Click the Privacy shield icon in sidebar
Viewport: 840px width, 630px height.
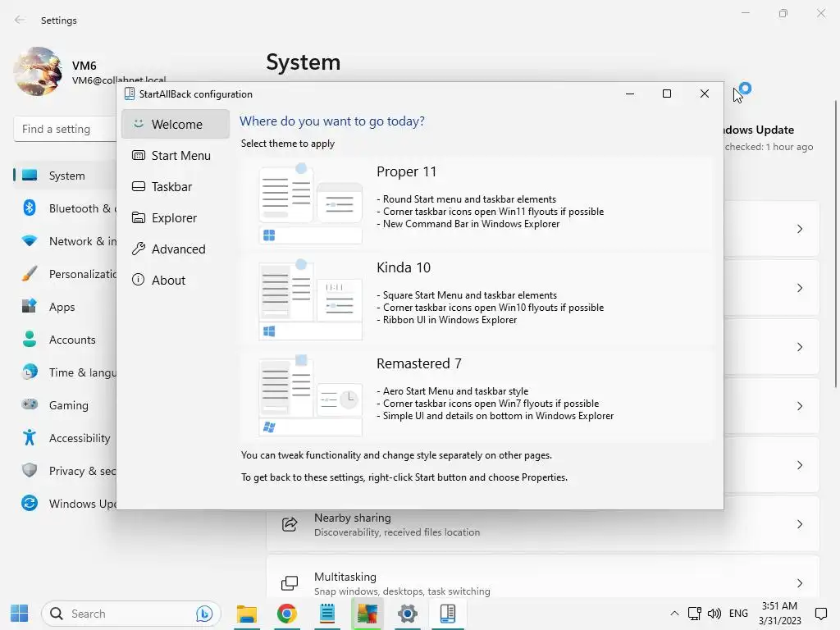pyautogui.click(x=30, y=470)
